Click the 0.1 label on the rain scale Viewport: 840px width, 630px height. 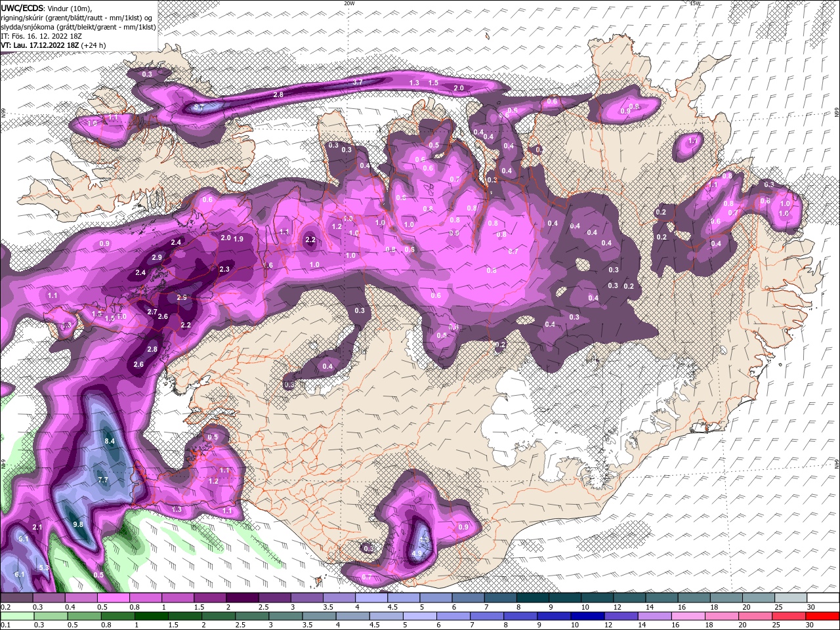[x=5, y=625]
